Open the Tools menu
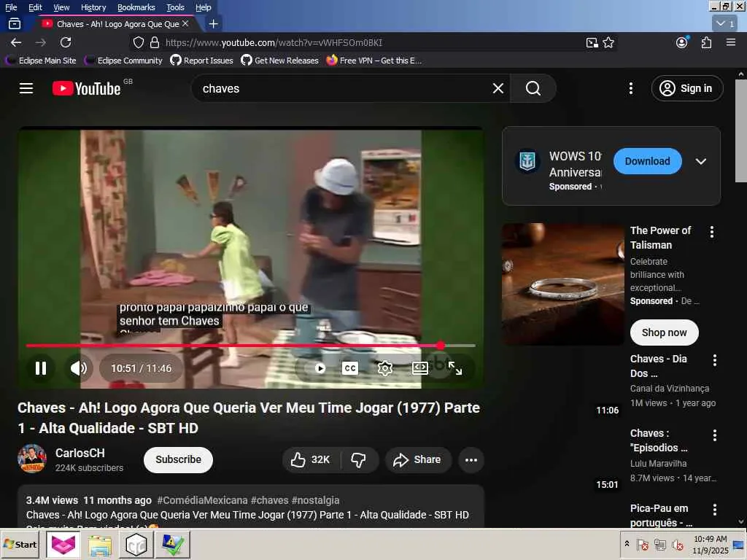Viewport: 747px width, 560px height. click(x=175, y=7)
